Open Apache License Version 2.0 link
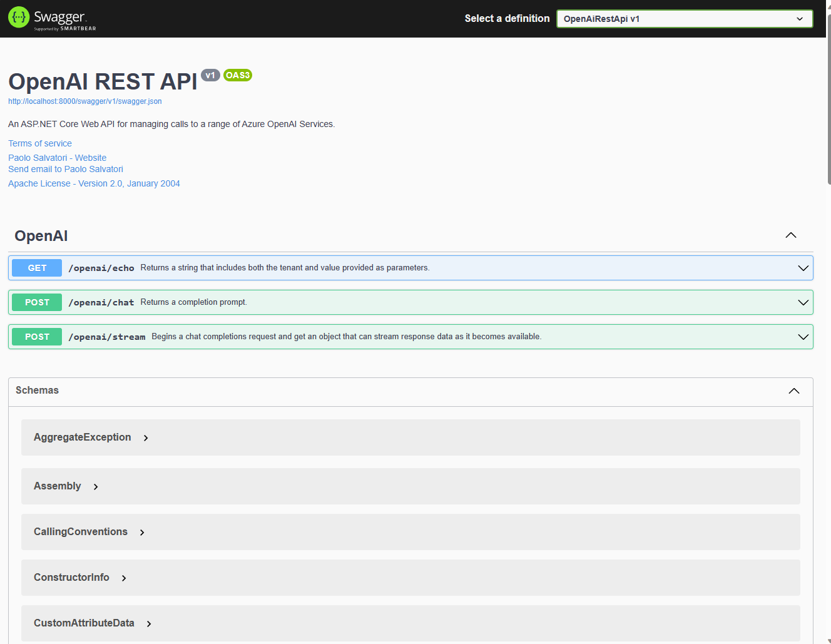This screenshot has width=831, height=644. pos(94,183)
